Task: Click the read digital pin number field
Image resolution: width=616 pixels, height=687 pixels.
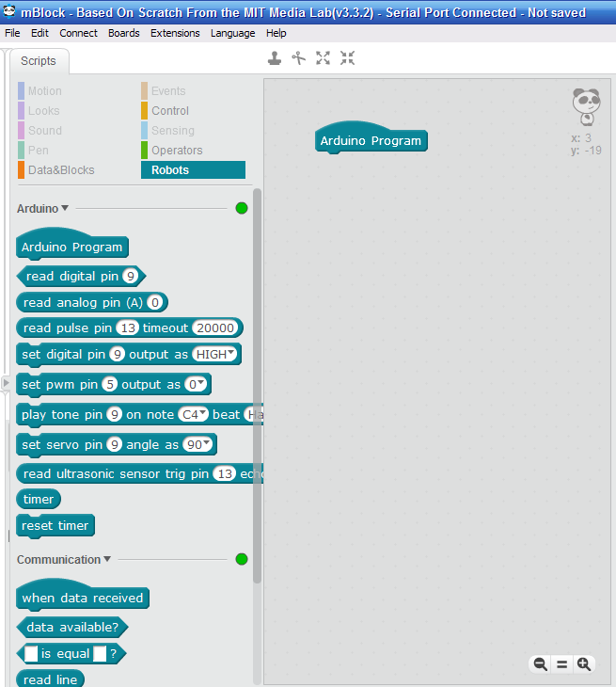Action: [x=130, y=276]
